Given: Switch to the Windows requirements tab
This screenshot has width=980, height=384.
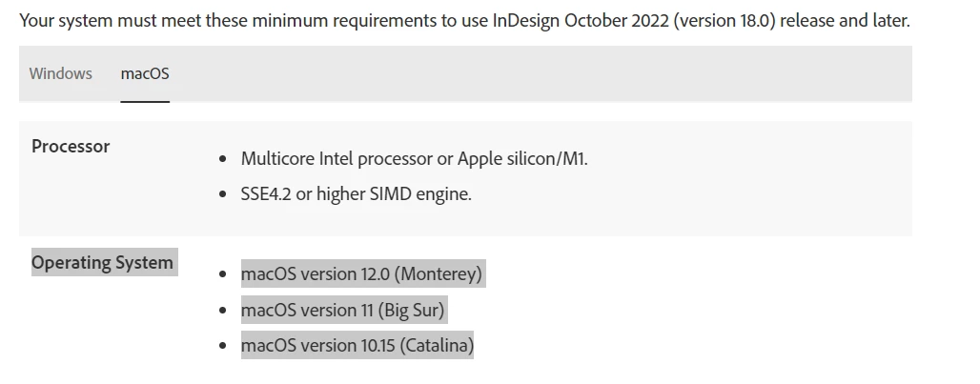Looking at the screenshot, I should (x=61, y=73).
